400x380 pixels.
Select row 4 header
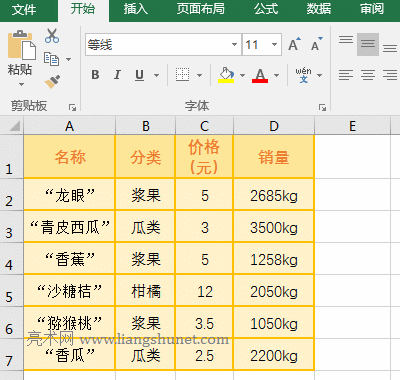(x=11, y=259)
